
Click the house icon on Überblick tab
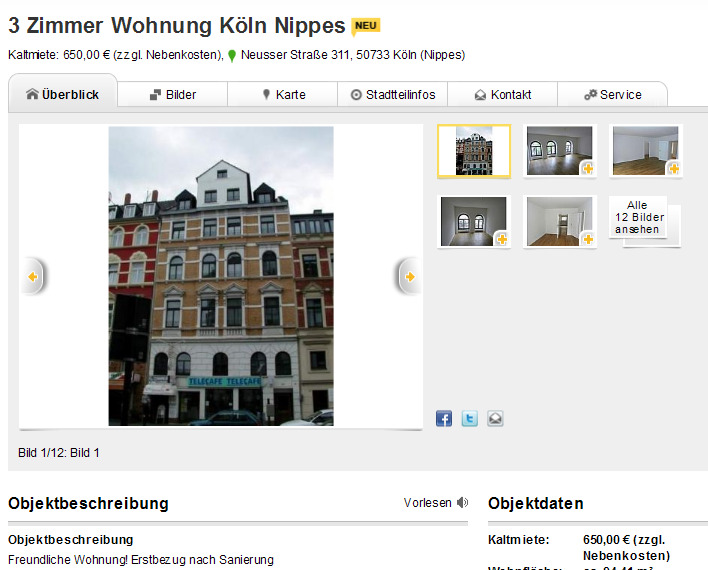pyautogui.click(x=32, y=94)
